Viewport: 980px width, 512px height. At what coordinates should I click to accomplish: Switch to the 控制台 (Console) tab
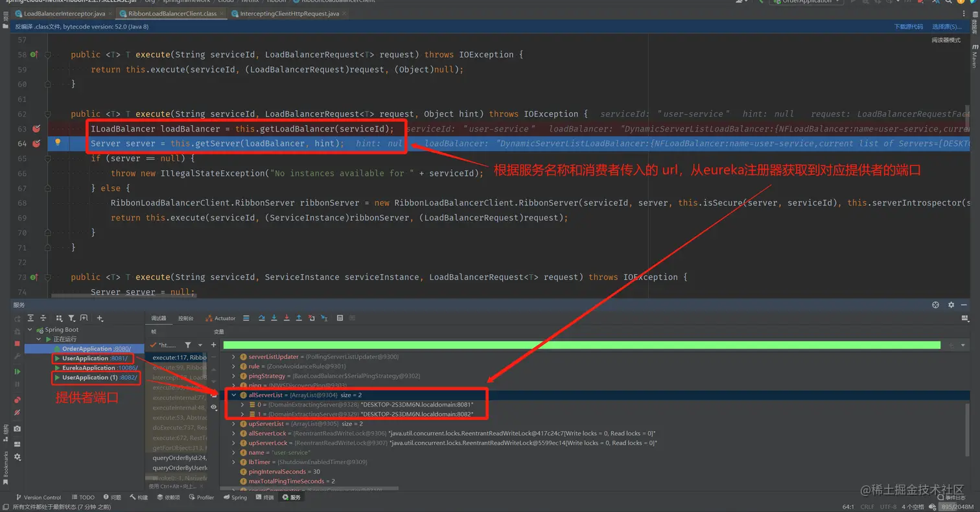click(186, 318)
